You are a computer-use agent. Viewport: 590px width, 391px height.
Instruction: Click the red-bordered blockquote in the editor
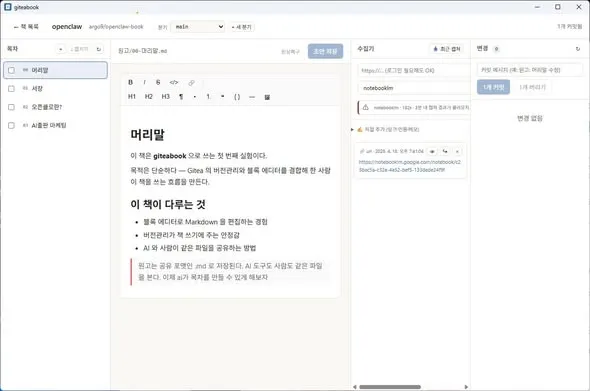click(230, 272)
